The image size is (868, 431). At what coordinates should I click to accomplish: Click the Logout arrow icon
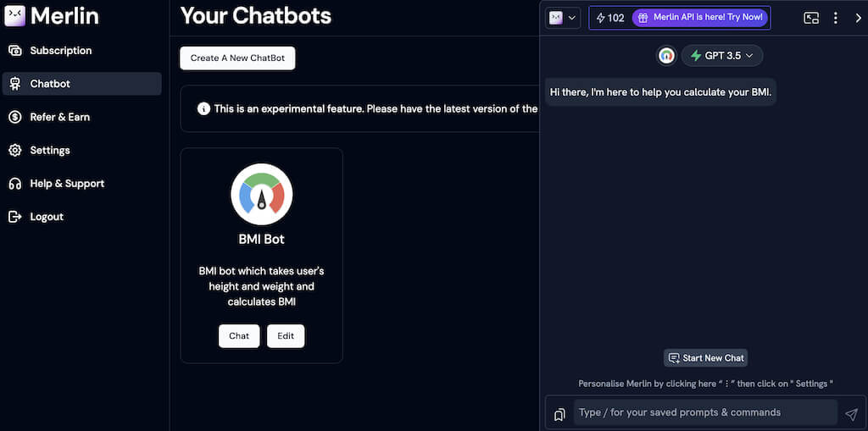pyautogui.click(x=15, y=217)
